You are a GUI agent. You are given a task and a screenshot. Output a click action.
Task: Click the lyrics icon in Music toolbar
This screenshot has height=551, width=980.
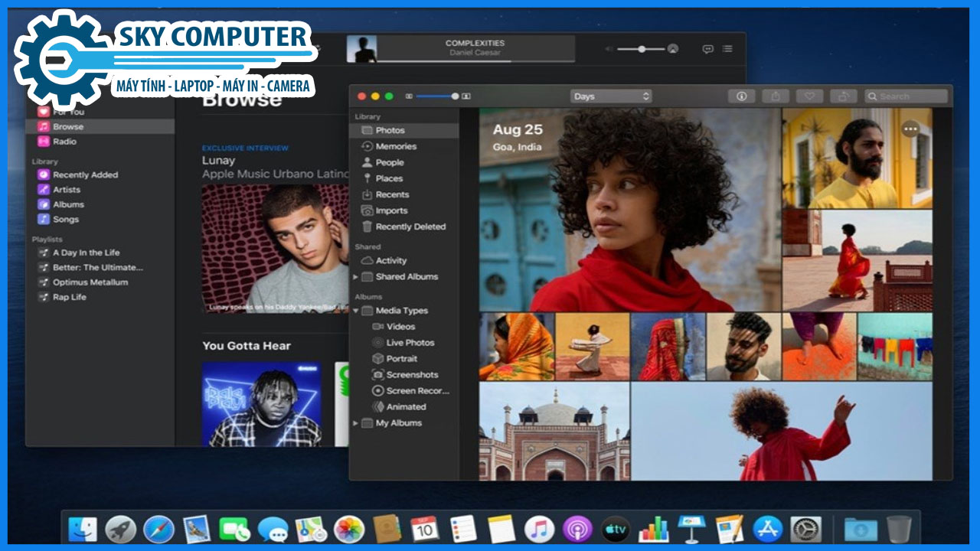[x=707, y=49]
